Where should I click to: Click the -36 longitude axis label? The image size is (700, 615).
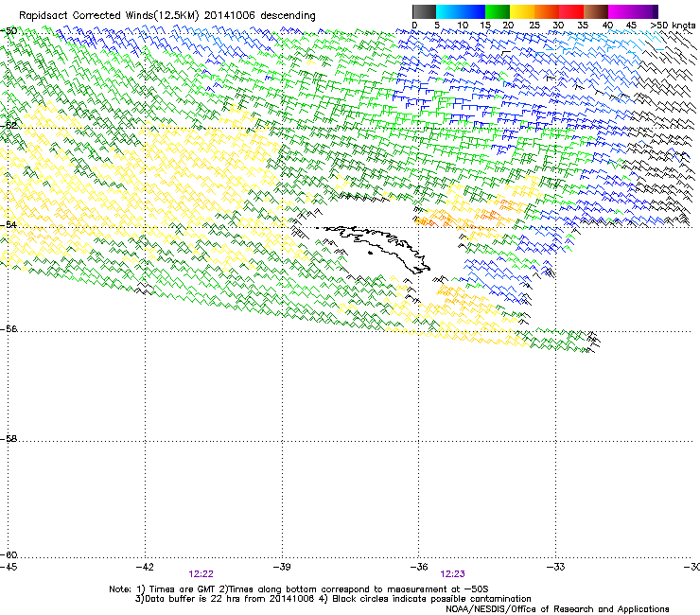tap(419, 567)
